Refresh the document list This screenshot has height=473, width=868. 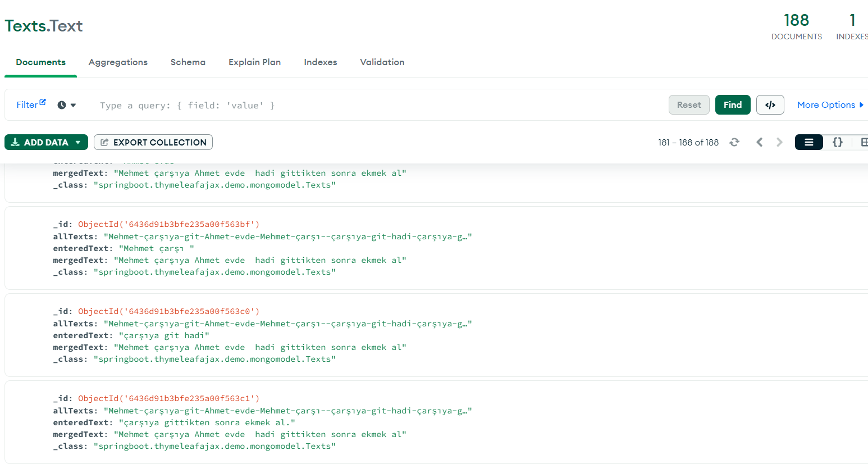pyautogui.click(x=734, y=142)
